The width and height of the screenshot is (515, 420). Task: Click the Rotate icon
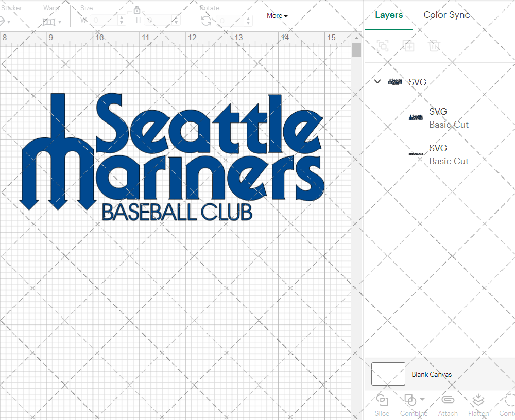coord(207,21)
